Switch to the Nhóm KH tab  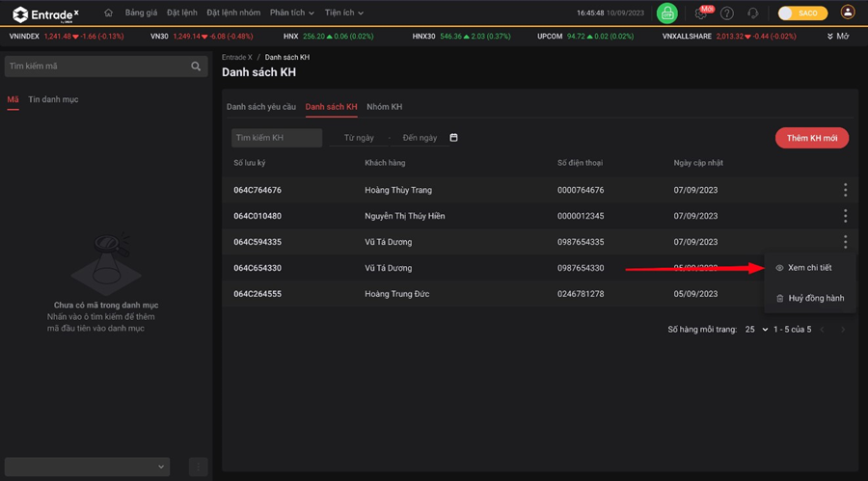point(384,106)
